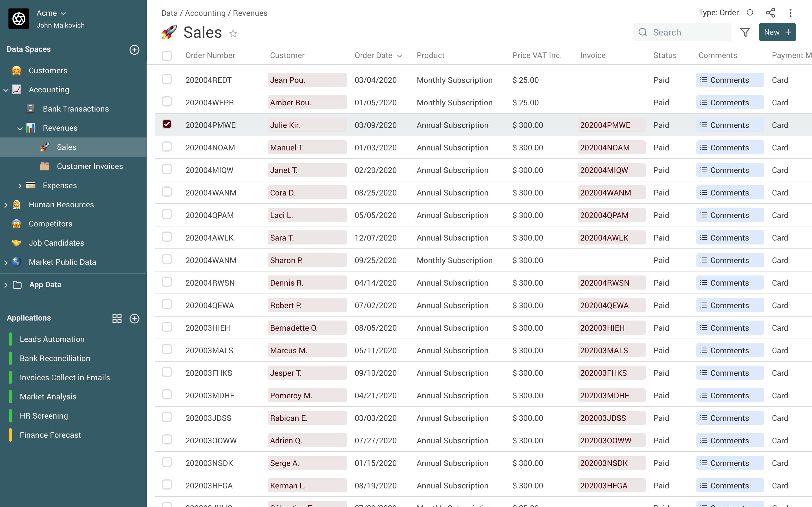Click the rocket/Sales icon in sidebar
The height and width of the screenshot is (507, 812).
[x=45, y=147]
